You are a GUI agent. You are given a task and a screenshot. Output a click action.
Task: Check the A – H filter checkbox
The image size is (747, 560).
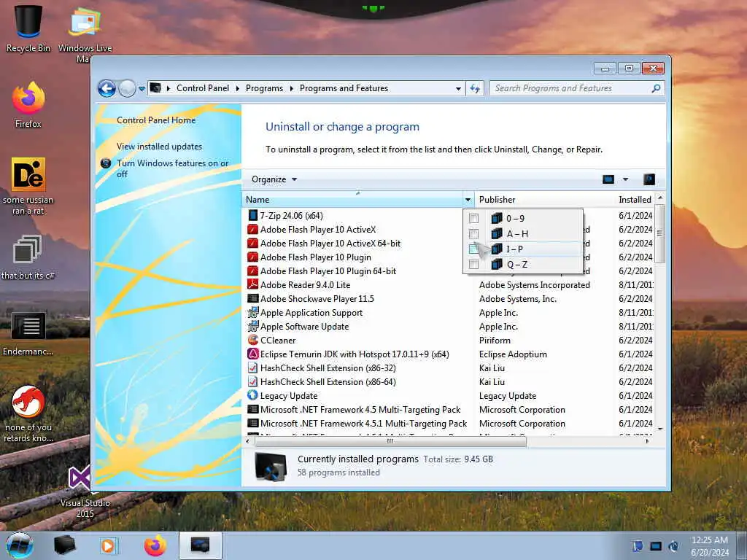coord(473,234)
